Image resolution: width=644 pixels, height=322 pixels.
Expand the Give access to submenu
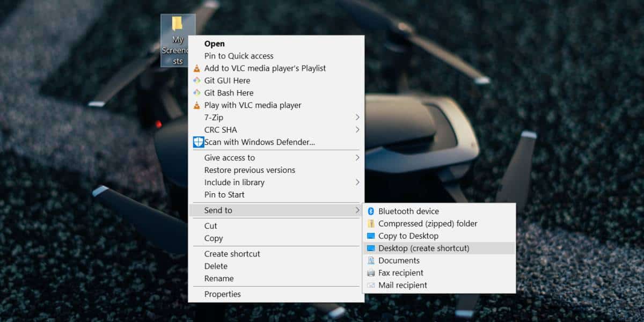coord(276,158)
